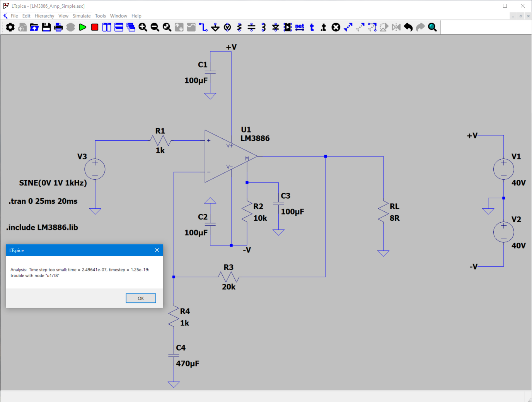Click the greyed Rotate tool icon

click(x=384, y=27)
